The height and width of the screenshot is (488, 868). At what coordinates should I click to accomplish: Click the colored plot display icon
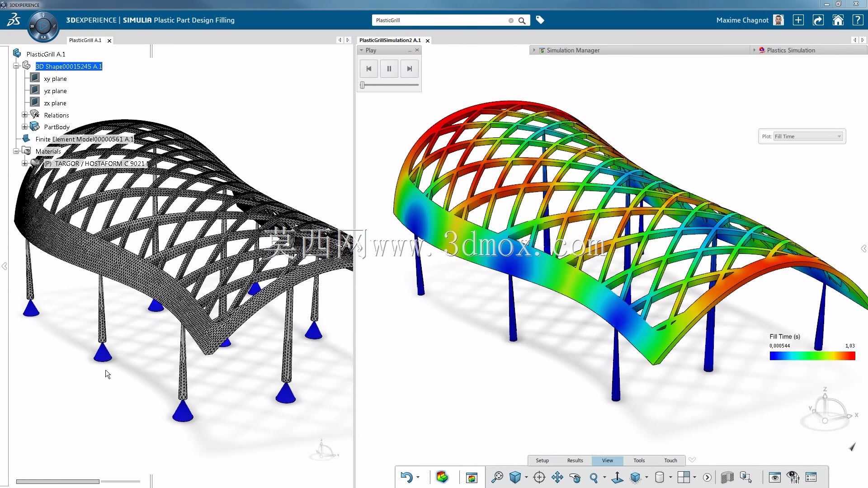pos(442,477)
